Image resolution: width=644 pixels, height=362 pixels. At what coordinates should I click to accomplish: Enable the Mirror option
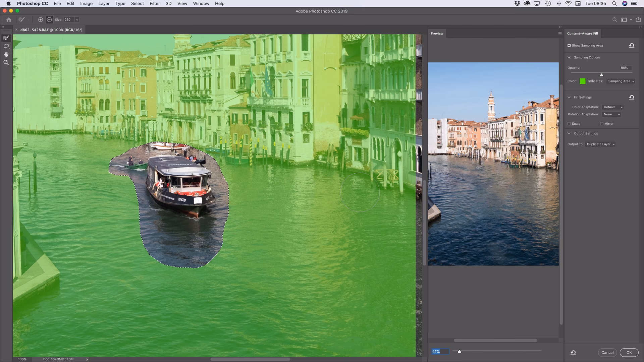pos(602,124)
